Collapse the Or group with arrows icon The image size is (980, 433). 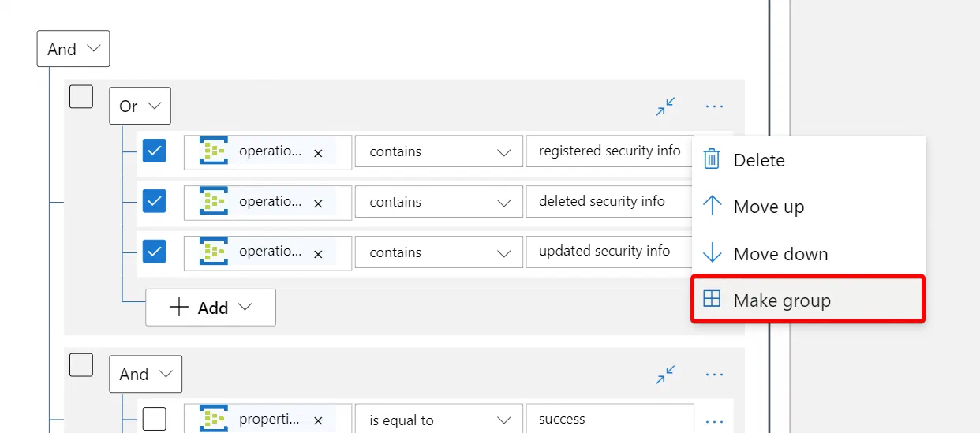coord(666,106)
